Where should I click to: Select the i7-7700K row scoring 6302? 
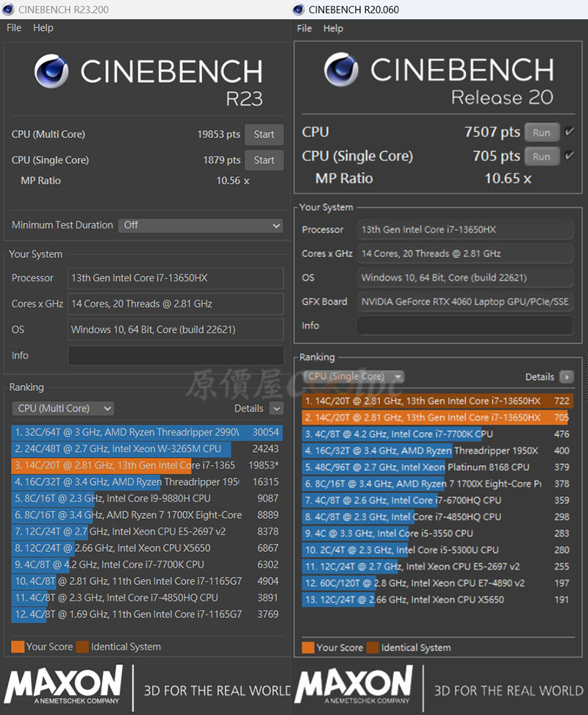147,564
